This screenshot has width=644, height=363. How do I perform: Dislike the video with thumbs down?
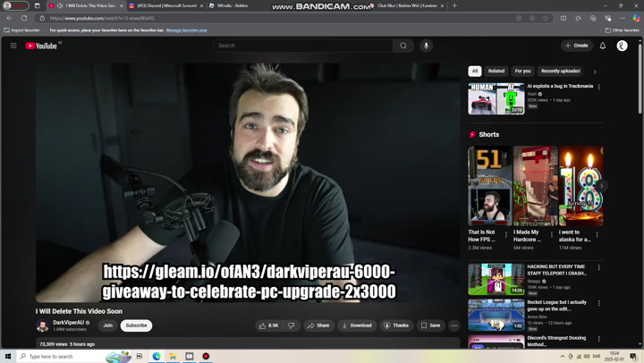click(292, 325)
